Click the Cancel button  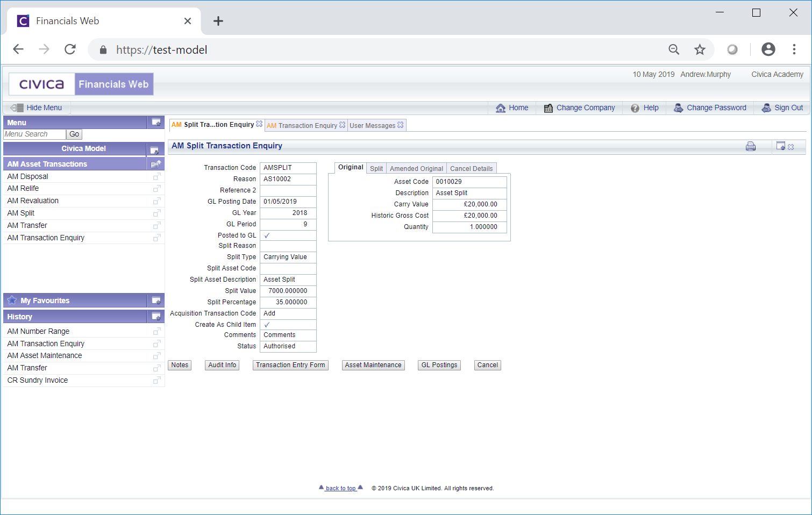[x=488, y=365]
